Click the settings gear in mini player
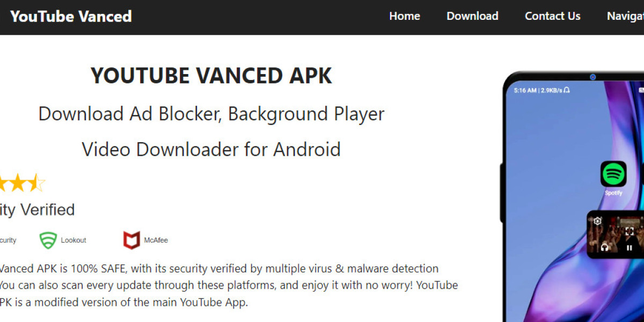The image size is (644, 322). coord(597,221)
